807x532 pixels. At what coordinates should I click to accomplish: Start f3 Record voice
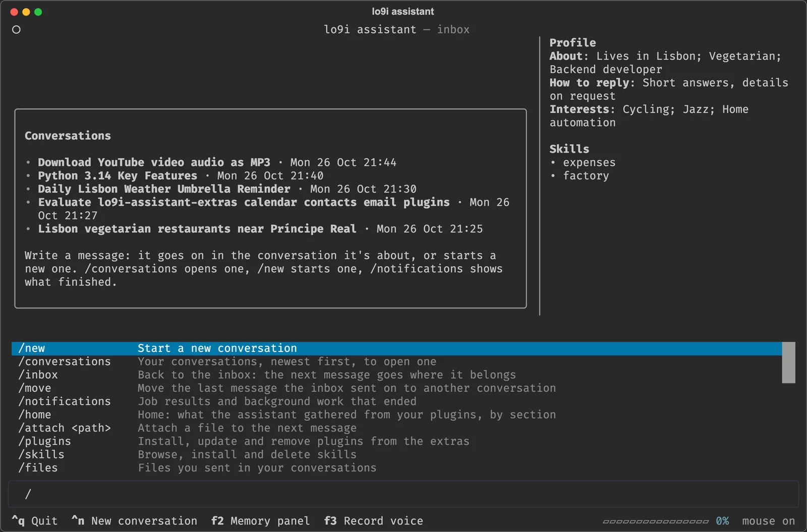(373, 521)
